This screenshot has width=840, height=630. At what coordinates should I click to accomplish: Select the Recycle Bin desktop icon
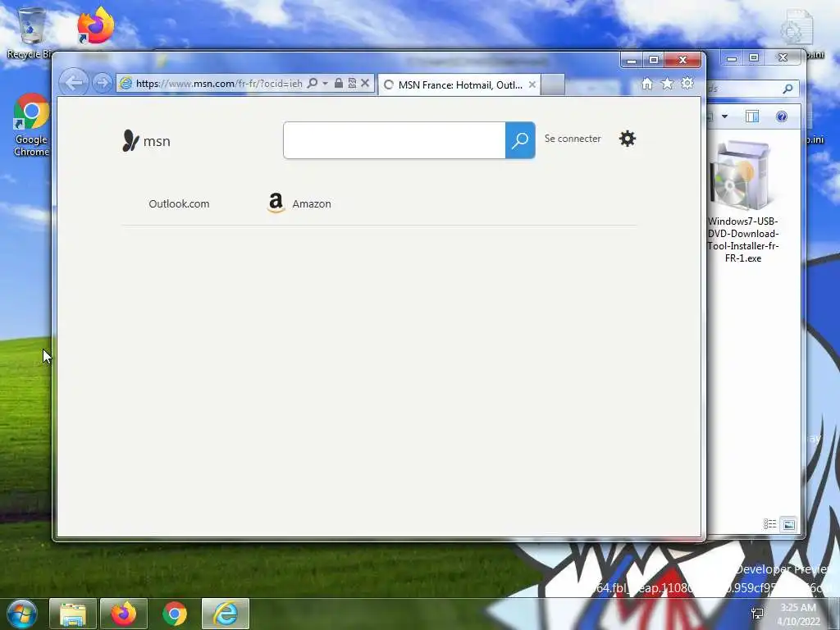coord(30,33)
